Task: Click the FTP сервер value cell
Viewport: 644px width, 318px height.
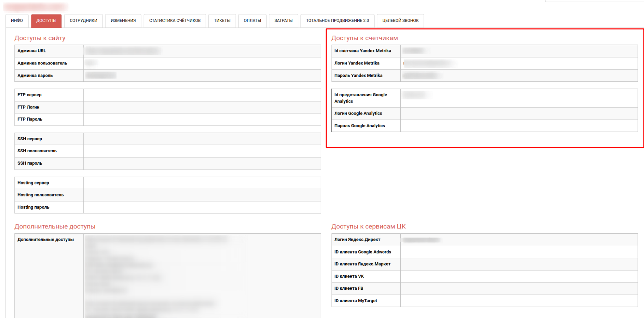Action: 202,95
